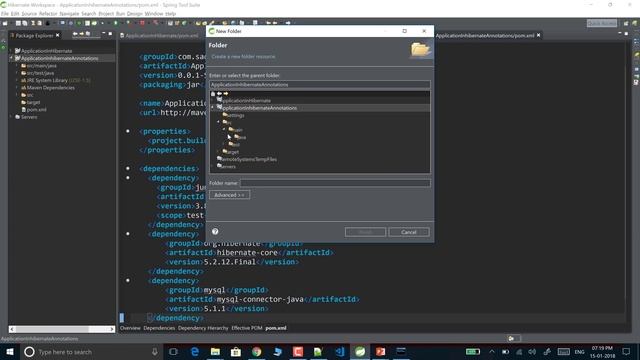The height and width of the screenshot is (360, 640).
Task: Select the main folder in dialog tree
Action: tap(236, 130)
